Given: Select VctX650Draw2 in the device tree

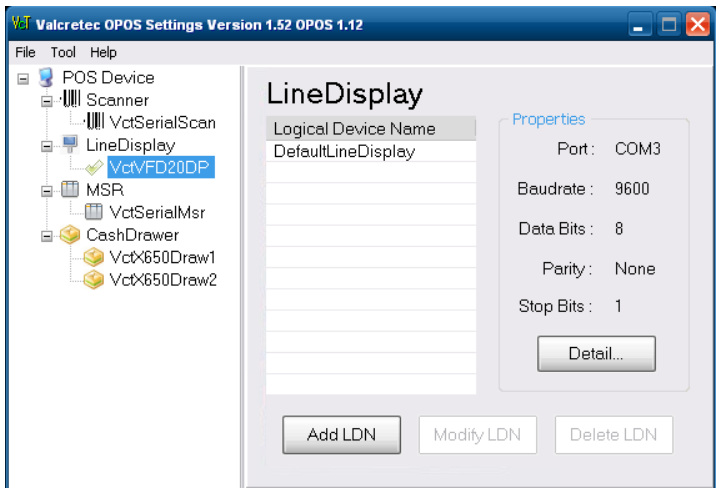Looking at the screenshot, I should [x=163, y=280].
